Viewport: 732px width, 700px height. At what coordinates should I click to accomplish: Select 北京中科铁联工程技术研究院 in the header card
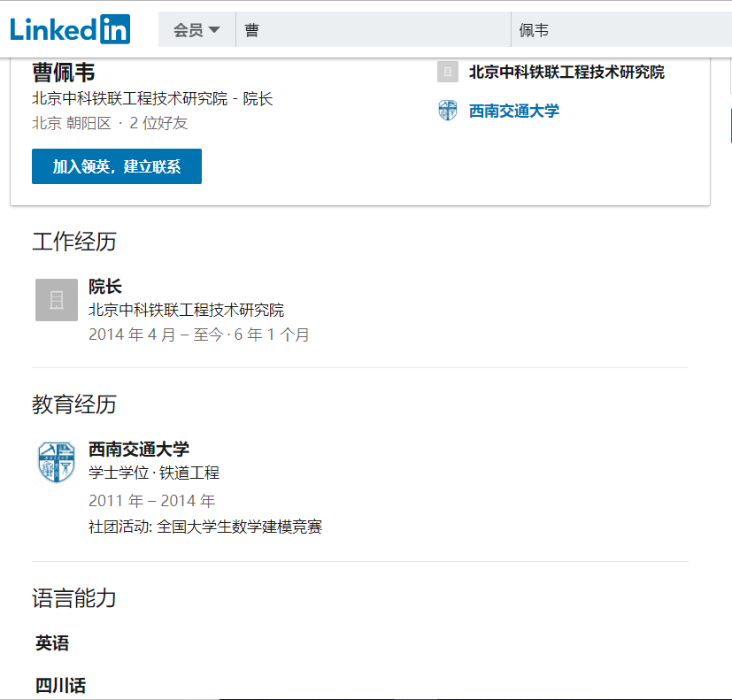(566, 72)
